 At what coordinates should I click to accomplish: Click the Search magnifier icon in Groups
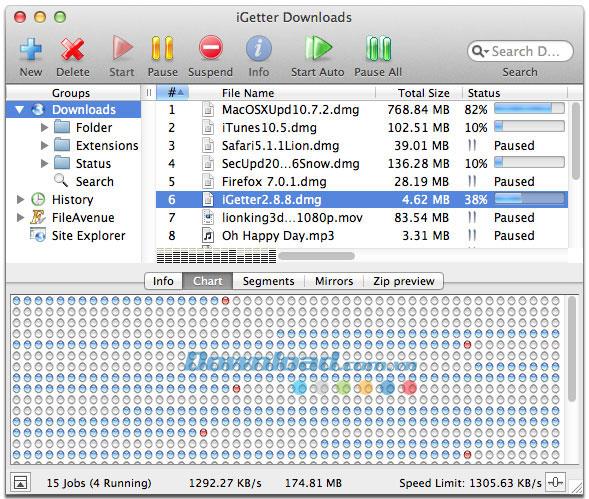[x=61, y=181]
